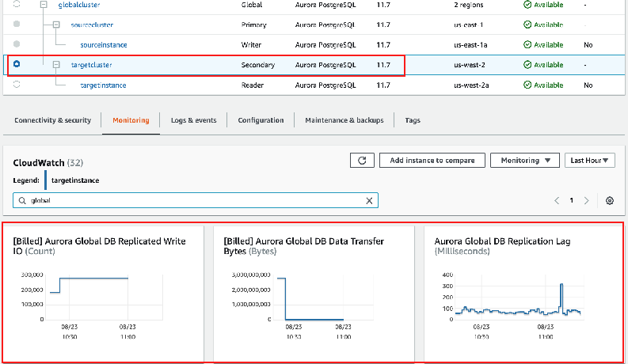Collapse the sourcecluster tree node
The height and width of the screenshot is (364, 628).
(56, 25)
